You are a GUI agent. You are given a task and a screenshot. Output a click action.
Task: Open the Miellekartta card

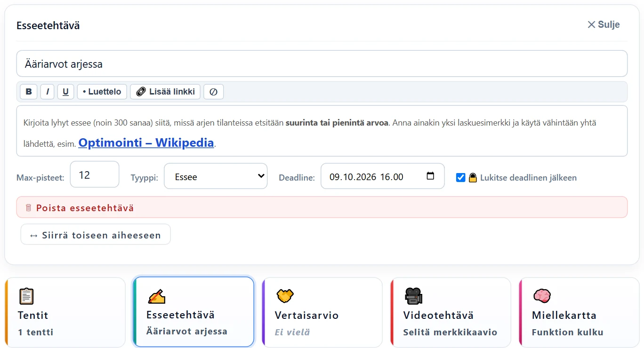(579, 312)
